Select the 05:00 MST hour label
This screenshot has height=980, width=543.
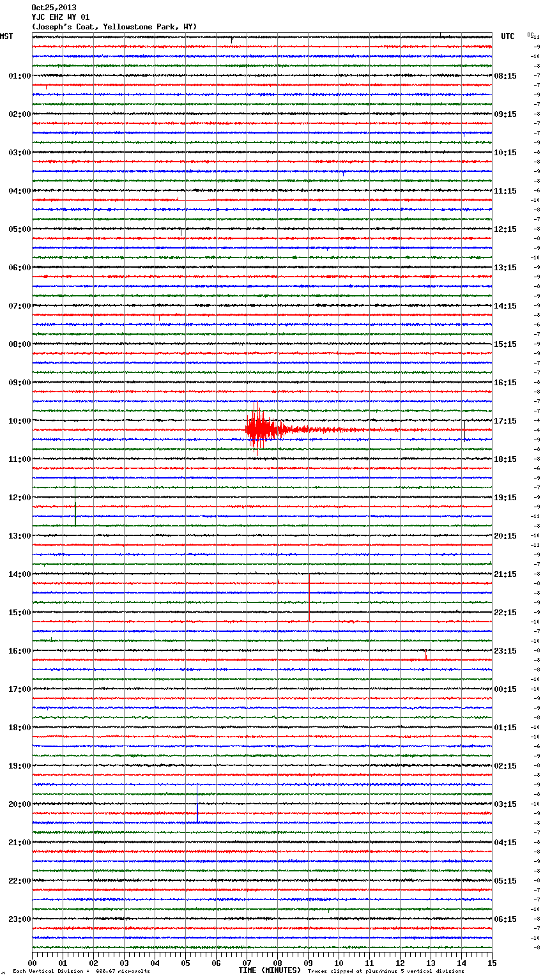(20, 229)
